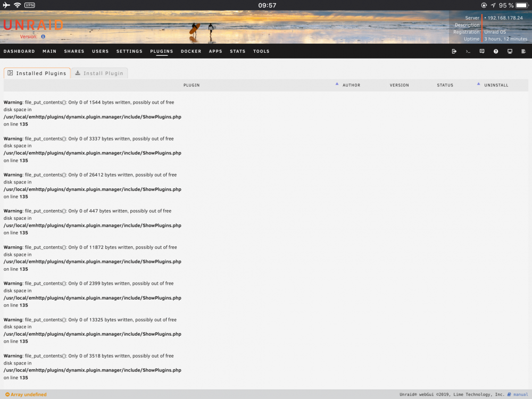Click the blue sort arrow before Uninstall column

coord(478,84)
